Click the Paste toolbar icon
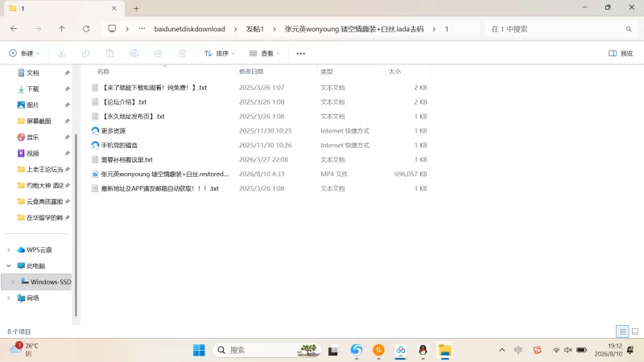Image resolution: width=644 pixels, height=362 pixels. pos(109,53)
